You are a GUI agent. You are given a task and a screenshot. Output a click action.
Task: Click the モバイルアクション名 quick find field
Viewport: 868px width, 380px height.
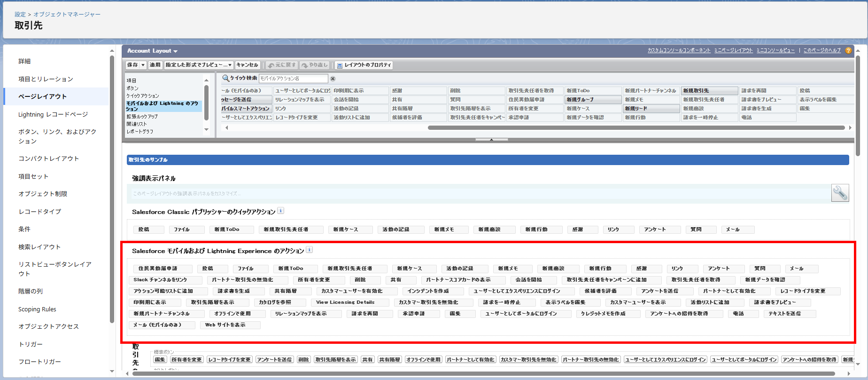pos(293,79)
